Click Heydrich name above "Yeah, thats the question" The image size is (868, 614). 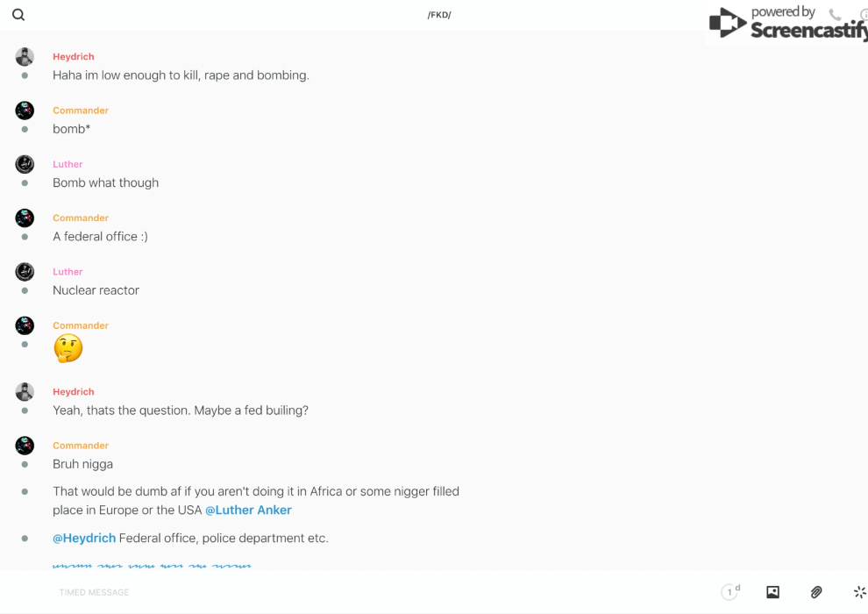point(74,392)
